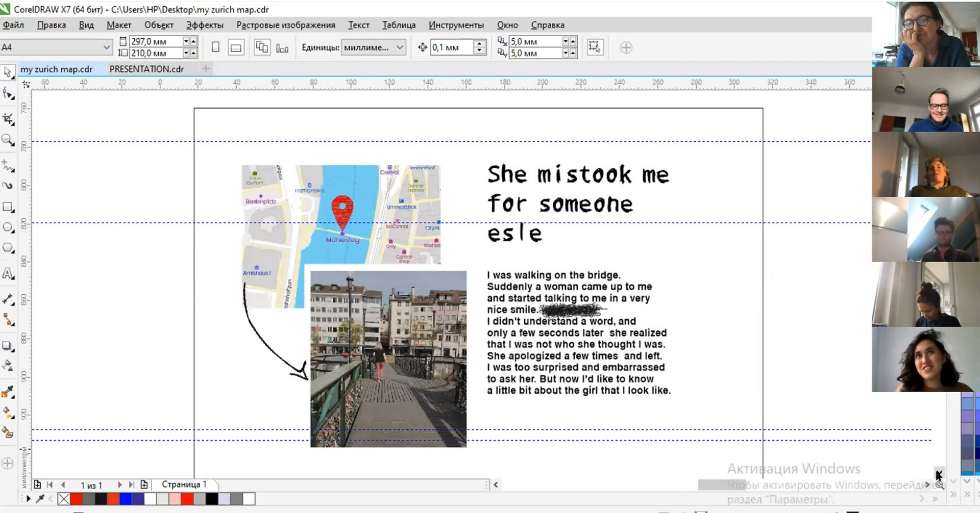
Task: Choose the Polygon tool
Action: click(8, 248)
